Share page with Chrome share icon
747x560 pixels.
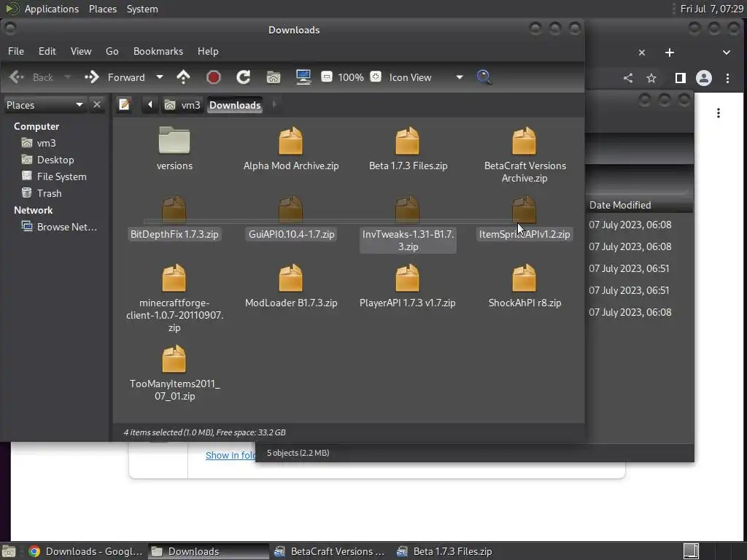coord(628,78)
